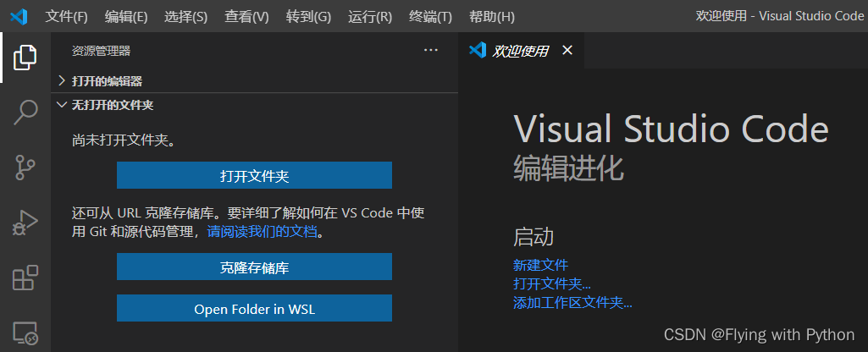Screen dimensions: 868x352
Task: Switch to the 欢迎使用 editor tab
Action: pyautogui.click(x=521, y=51)
